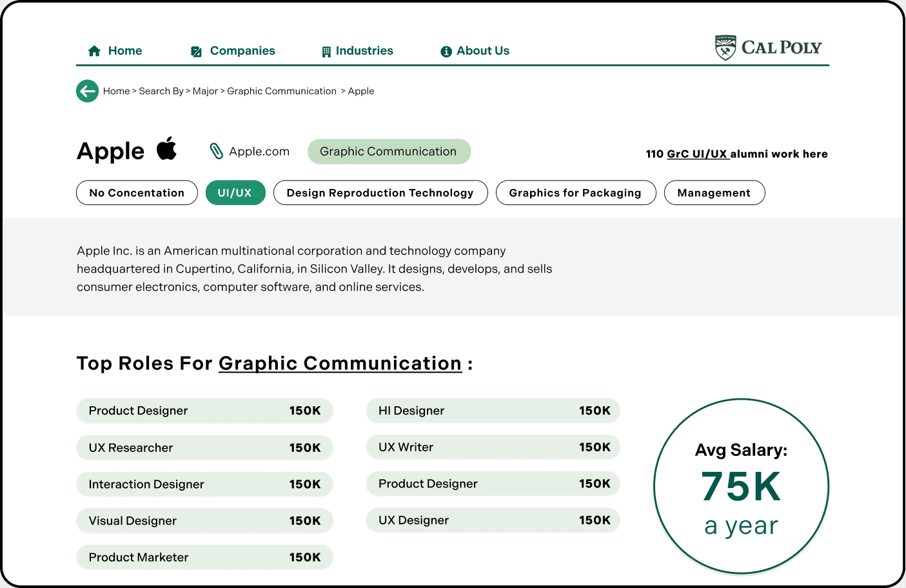Click the Avg Salary 75K circle
Viewport: 906px width, 588px height.
[x=742, y=486]
